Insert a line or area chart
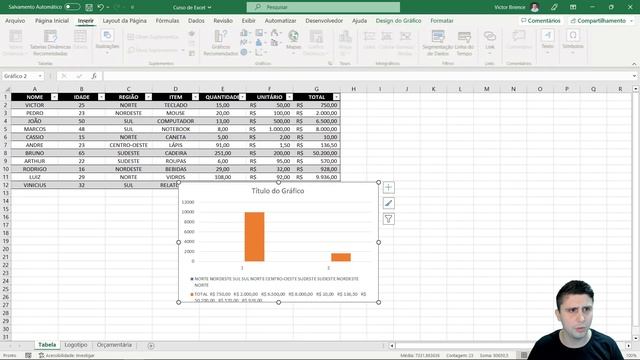Image resolution: width=640 pixels, height=360 pixels. (x=244, y=42)
